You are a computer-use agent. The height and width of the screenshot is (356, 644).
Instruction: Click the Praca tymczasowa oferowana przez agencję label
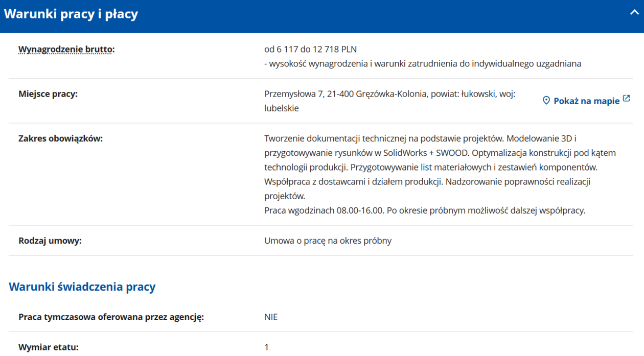pyautogui.click(x=111, y=317)
